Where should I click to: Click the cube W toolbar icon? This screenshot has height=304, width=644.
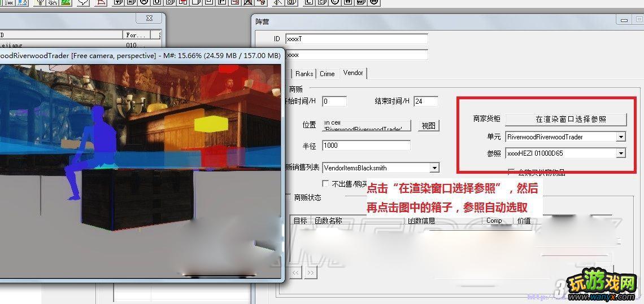click(361, 2)
